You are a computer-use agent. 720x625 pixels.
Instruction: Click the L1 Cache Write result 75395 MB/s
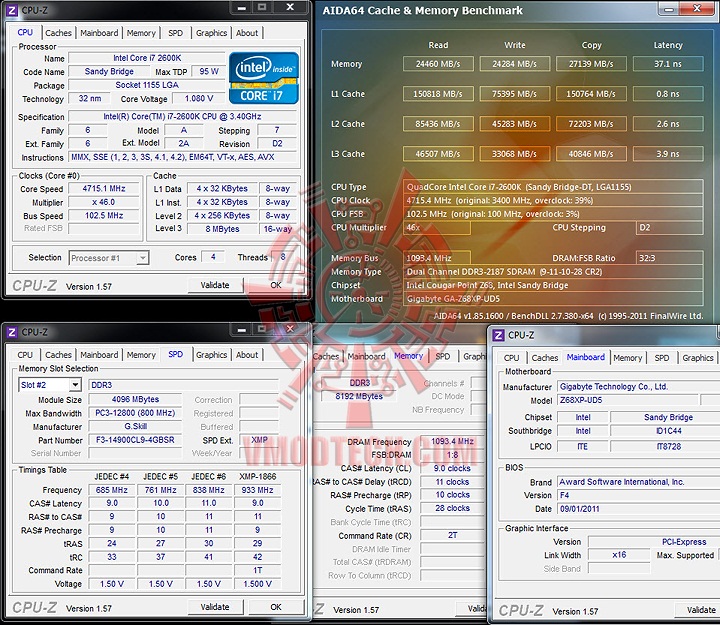point(515,94)
